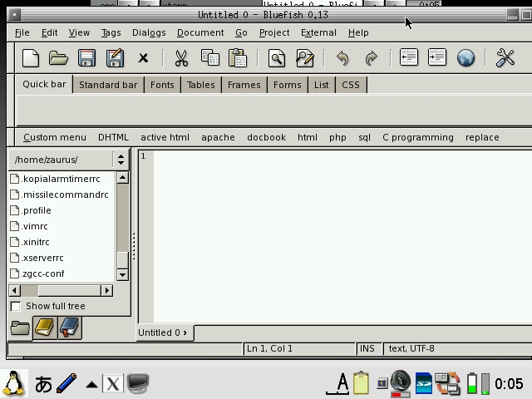This screenshot has height=399, width=532.
Task: Open the Tux penguin start menu
Action: [x=14, y=383]
